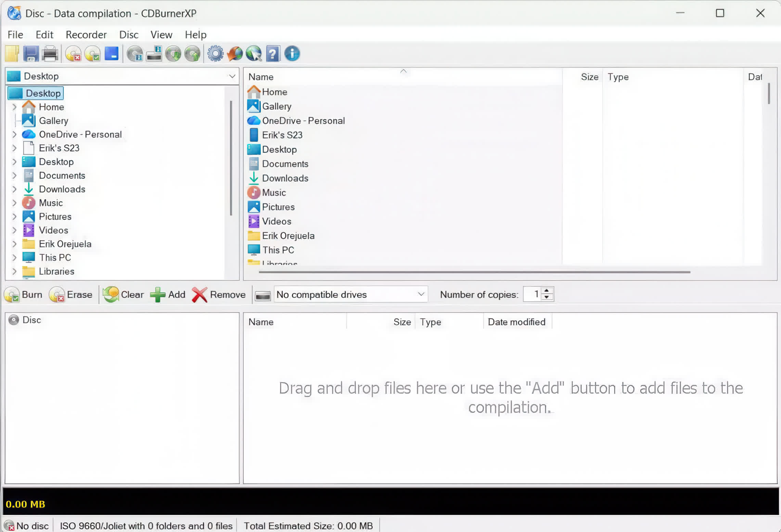
Task: Open the Recorder menu
Action: pos(86,35)
